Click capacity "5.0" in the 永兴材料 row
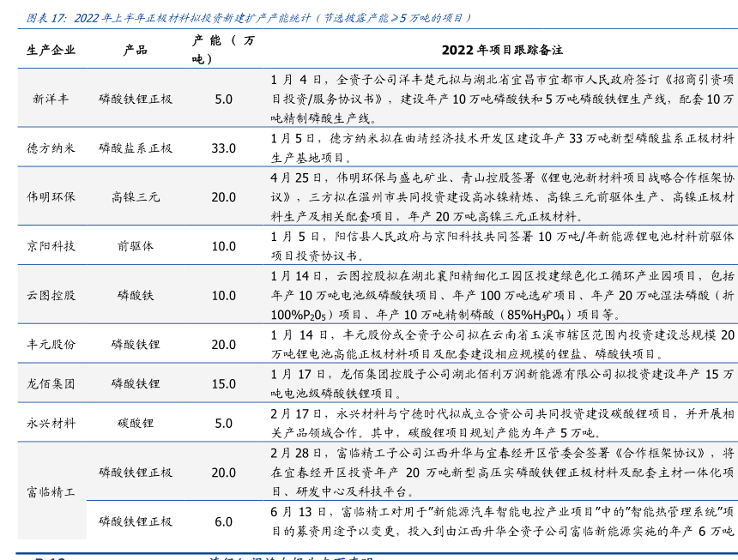The height and width of the screenshot is (560, 738). click(224, 424)
